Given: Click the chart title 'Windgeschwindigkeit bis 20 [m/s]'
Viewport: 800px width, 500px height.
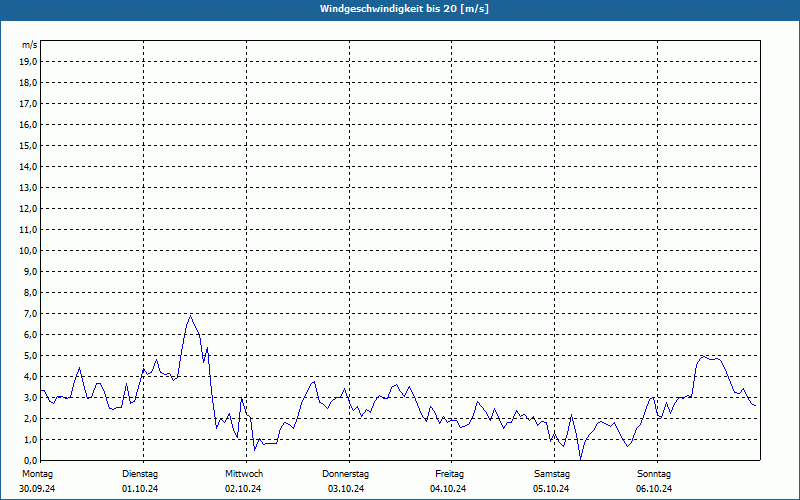Looking at the screenshot, I should (404, 9).
